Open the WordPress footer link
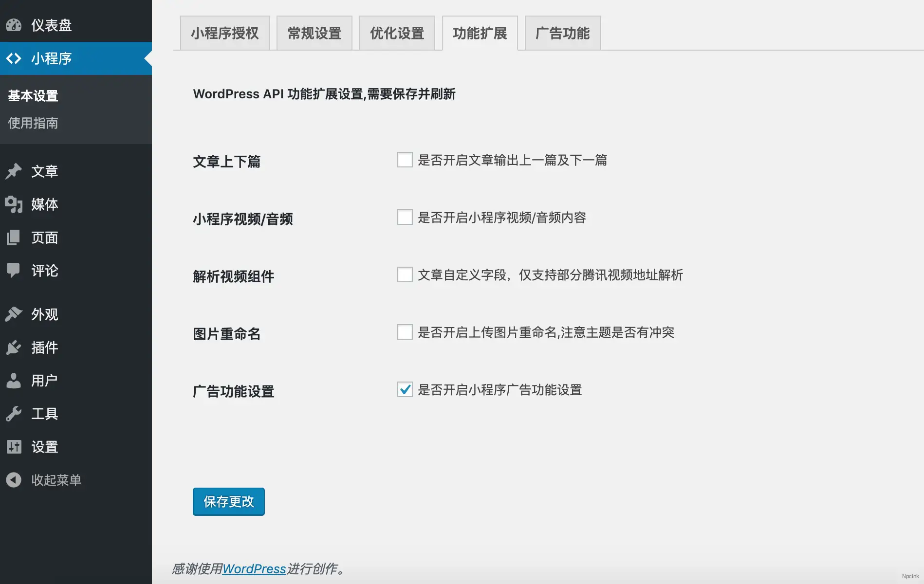 click(x=254, y=568)
